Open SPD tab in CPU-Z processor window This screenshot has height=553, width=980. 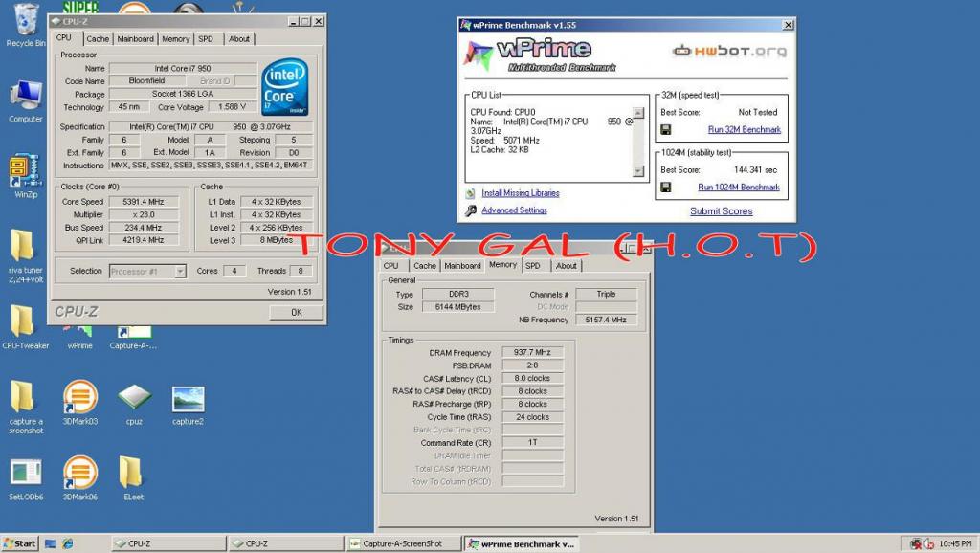click(206, 38)
